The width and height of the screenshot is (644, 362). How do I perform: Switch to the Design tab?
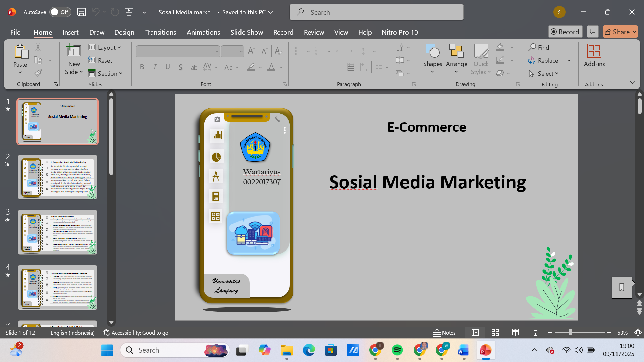click(124, 32)
